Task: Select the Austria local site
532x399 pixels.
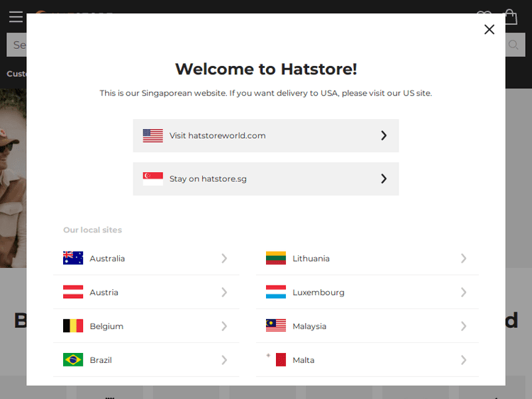Action: (146, 292)
